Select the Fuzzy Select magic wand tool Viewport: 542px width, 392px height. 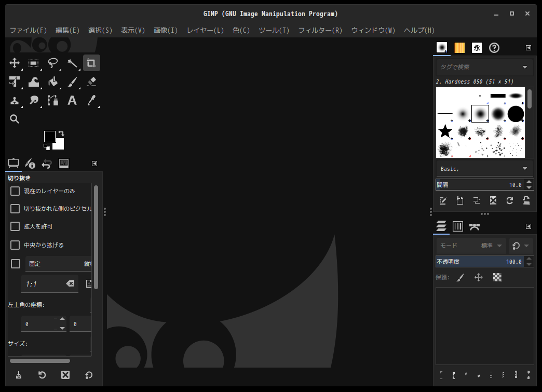[72, 63]
